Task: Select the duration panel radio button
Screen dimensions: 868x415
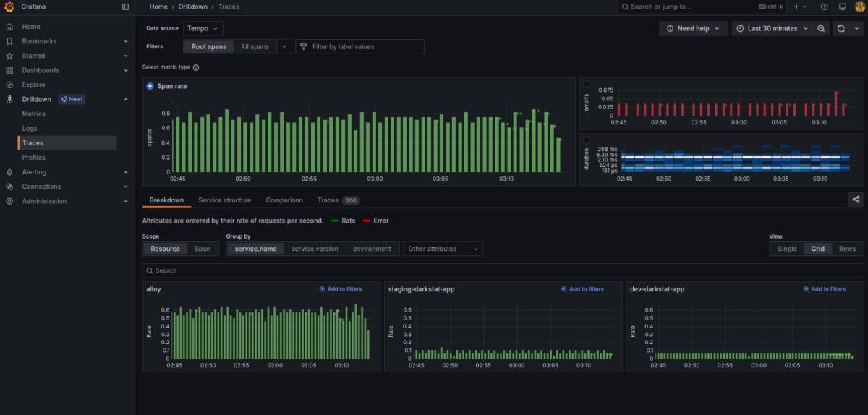Action: (x=586, y=140)
